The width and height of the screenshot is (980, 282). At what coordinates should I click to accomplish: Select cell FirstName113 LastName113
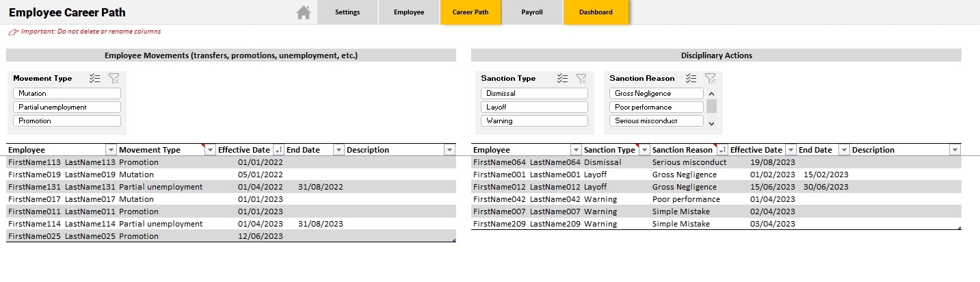62,162
